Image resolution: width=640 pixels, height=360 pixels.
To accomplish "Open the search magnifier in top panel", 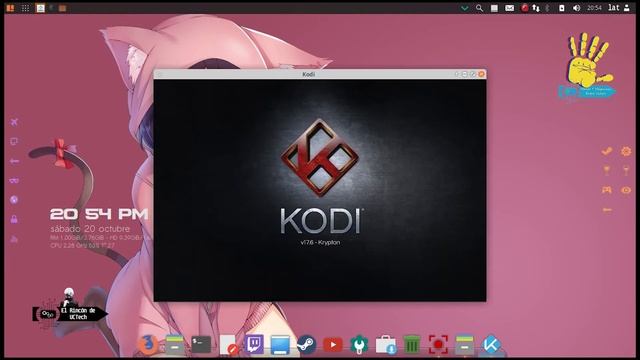I will click(x=479, y=8).
